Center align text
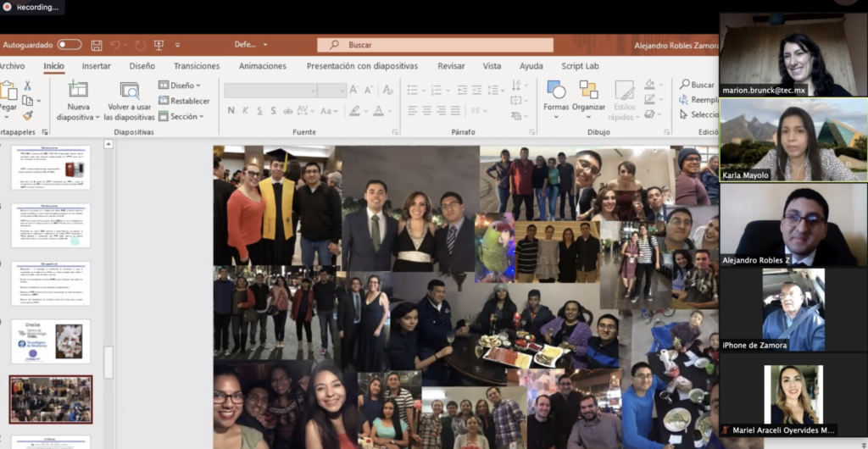This screenshot has height=449, width=868. [x=427, y=111]
